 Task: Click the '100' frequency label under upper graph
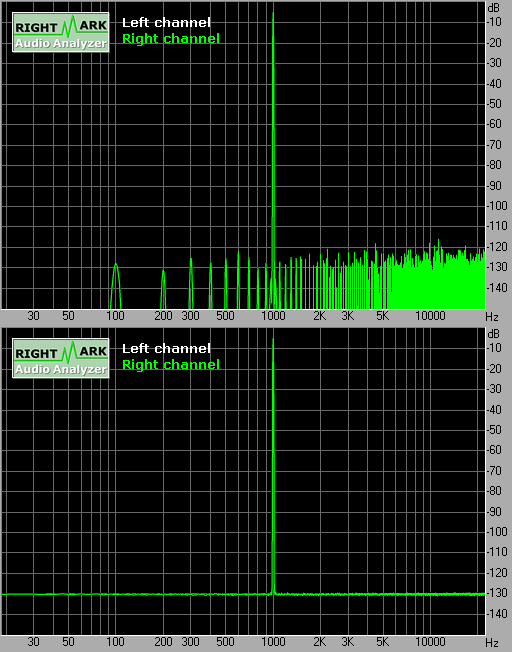tap(115, 316)
